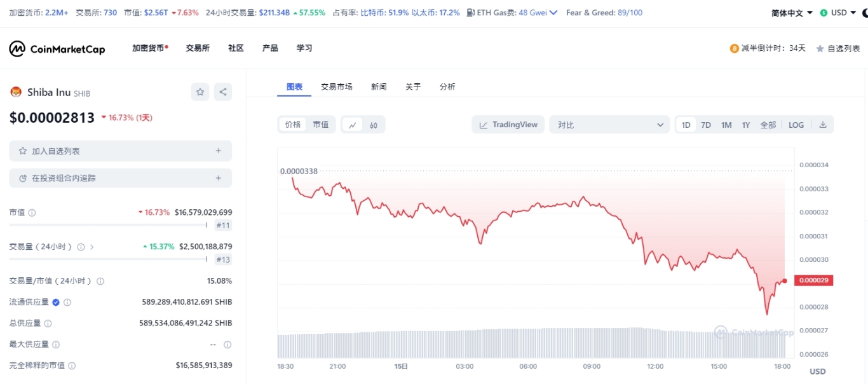
Task: Click 24h volume info icon
Action: click(x=81, y=247)
